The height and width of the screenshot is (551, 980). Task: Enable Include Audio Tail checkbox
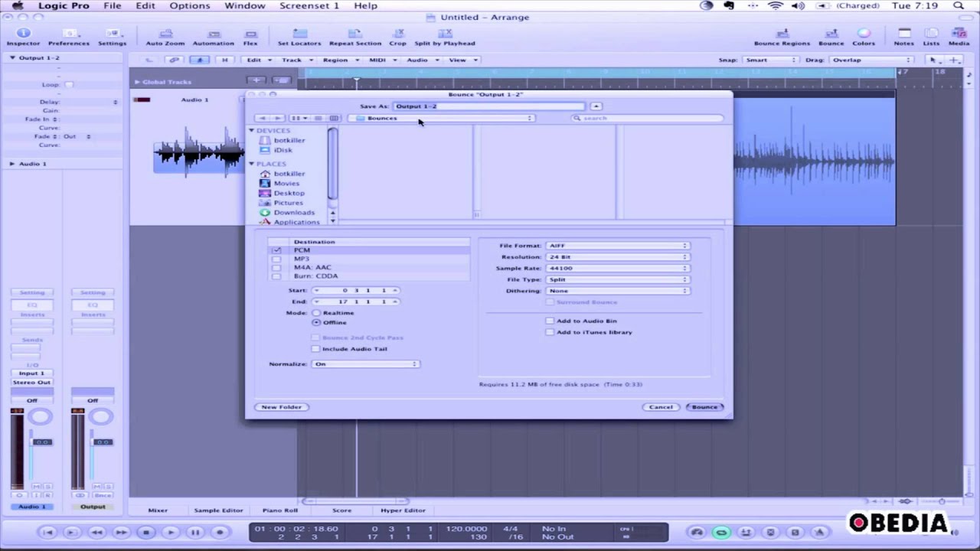tap(315, 348)
